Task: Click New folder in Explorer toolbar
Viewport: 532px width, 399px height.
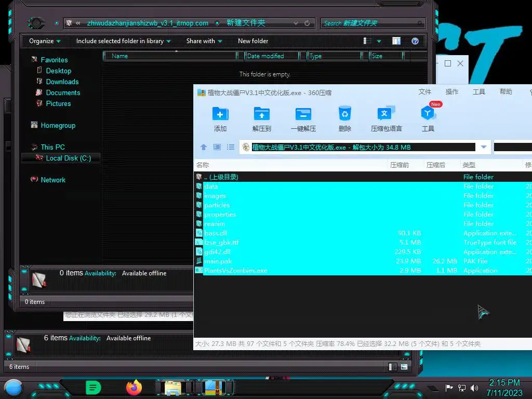Action: (x=253, y=41)
